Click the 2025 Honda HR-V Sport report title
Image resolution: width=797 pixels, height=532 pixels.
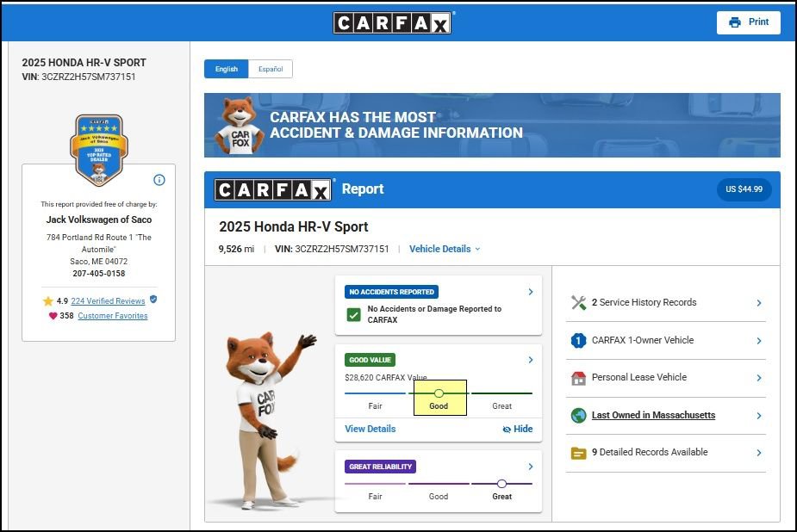click(293, 227)
